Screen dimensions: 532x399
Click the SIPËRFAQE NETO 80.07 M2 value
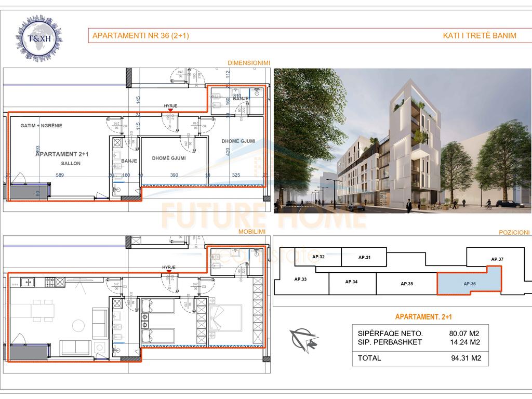463,334
